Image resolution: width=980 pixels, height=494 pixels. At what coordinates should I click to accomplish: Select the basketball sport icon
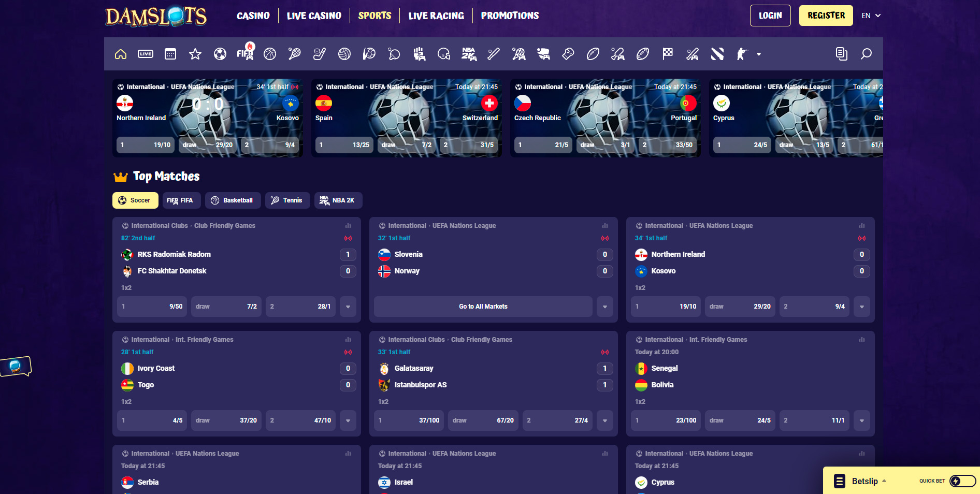pyautogui.click(x=270, y=54)
